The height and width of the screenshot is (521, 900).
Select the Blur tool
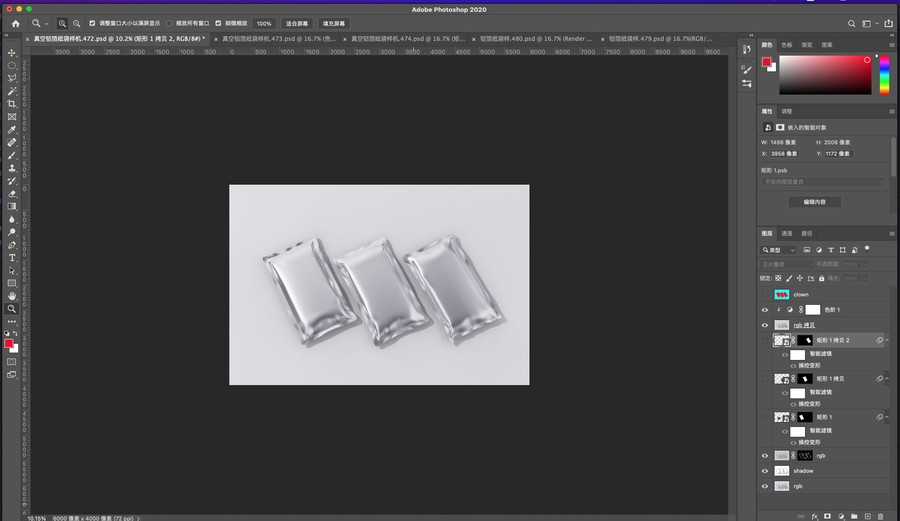pyautogui.click(x=11, y=219)
